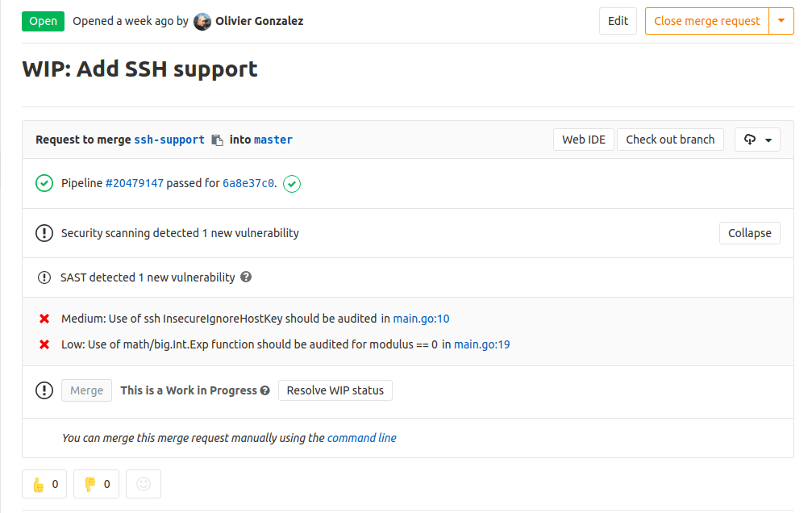Click the security scanning warning icon
Screen dimensions: 812x513
pos(44,232)
